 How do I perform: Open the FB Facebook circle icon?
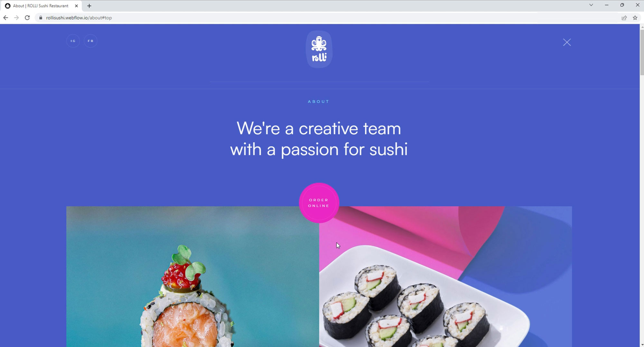pyautogui.click(x=90, y=41)
